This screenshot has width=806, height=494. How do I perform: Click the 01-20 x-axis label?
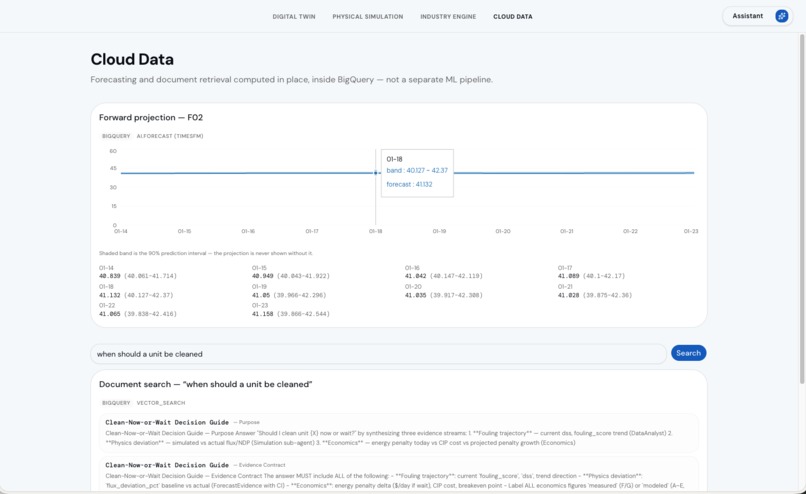tap(503, 231)
